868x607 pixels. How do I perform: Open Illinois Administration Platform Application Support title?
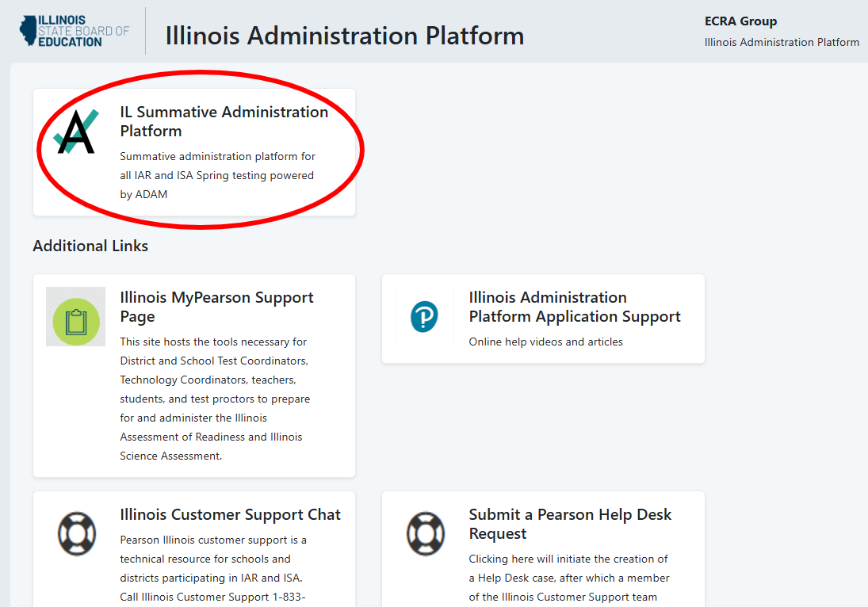575,307
